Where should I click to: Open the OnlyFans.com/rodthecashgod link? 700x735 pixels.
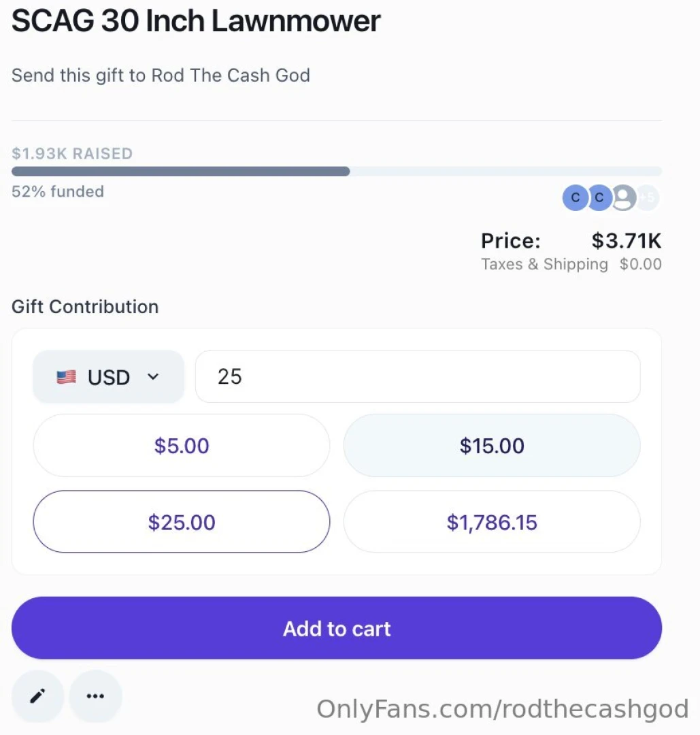(502, 708)
